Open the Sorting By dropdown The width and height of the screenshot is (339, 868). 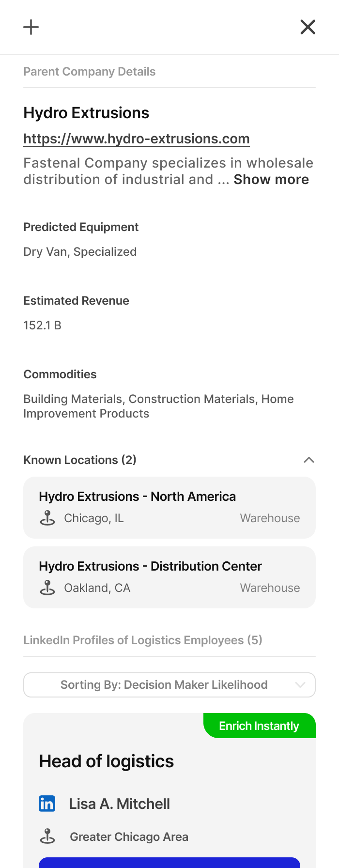click(x=169, y=685)
